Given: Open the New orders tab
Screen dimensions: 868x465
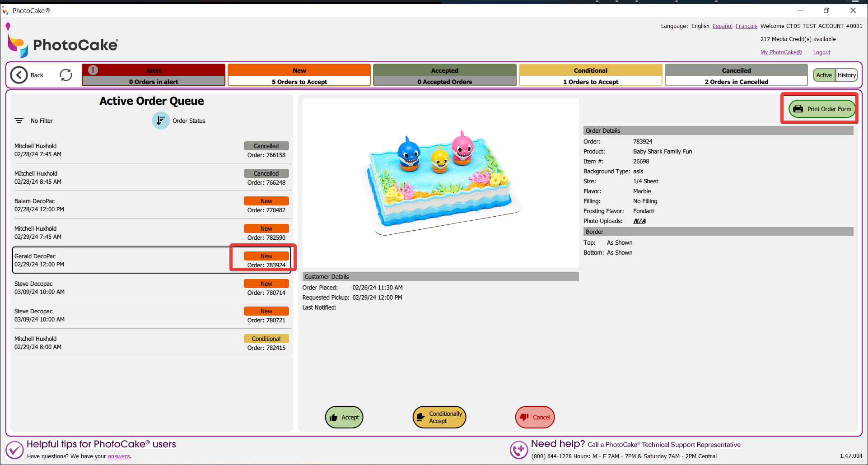Looking at the screenshot, I should coord(299,75).
